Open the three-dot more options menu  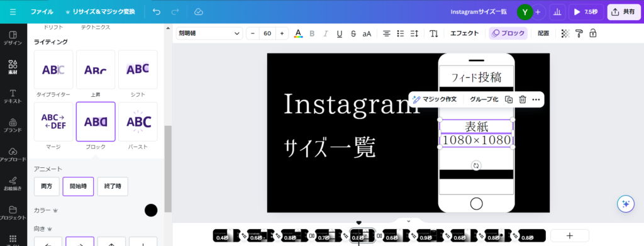[x=536, y=99]
